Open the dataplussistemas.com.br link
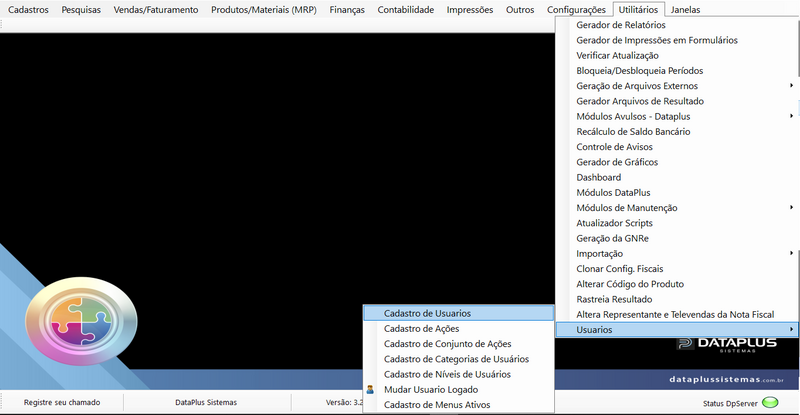Image resolution: width=800 pixels, height=415 pixels. pos(727,380)
